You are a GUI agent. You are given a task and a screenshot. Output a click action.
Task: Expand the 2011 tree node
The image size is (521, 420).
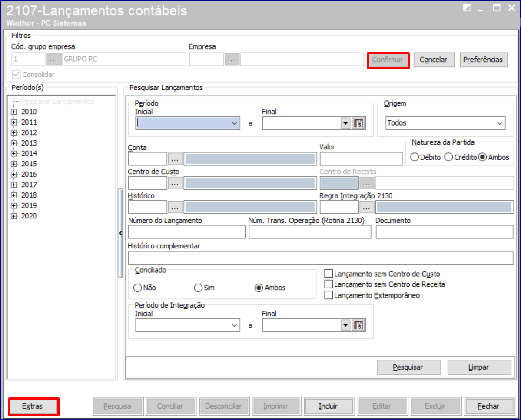click(x=13, y=122)
